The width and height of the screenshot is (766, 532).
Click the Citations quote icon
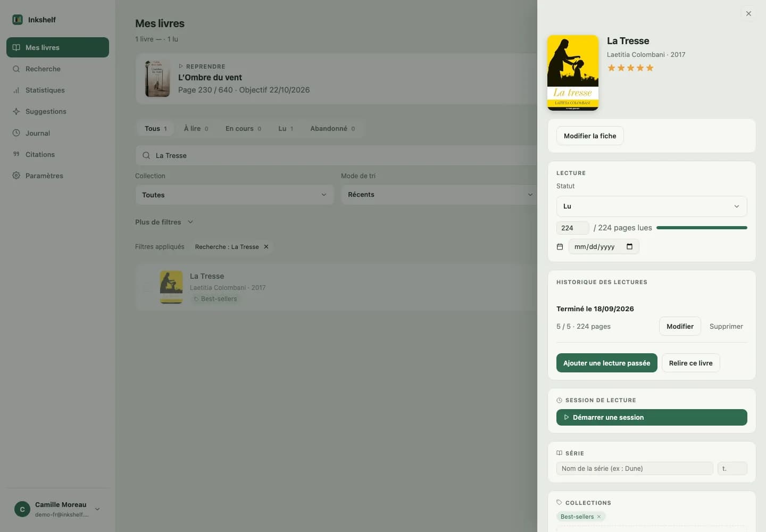click(x=16, y=154)
